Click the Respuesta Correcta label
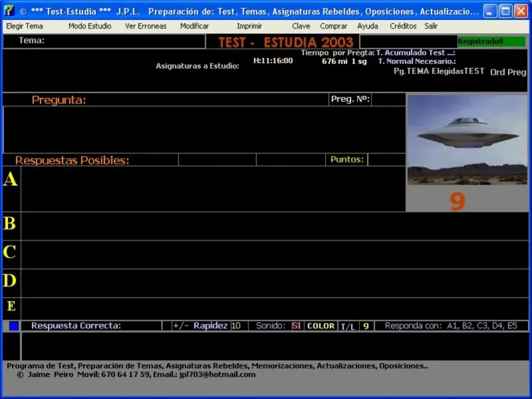532x399 pixels. pos(76,326)
